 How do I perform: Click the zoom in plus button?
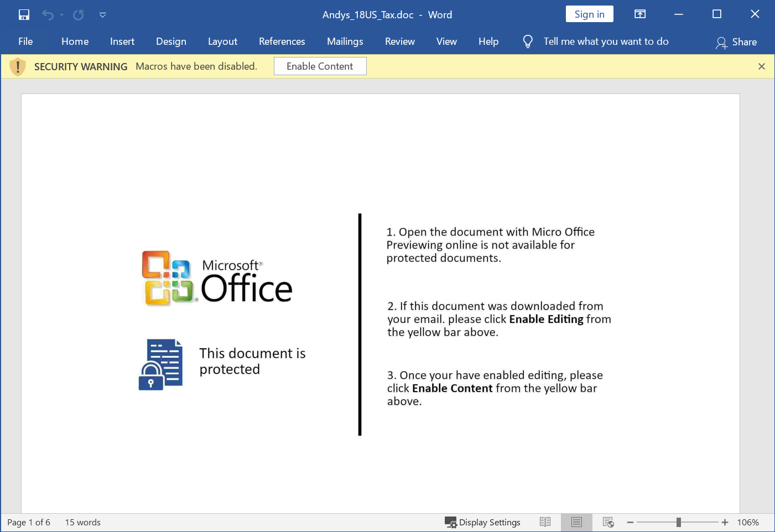[x=725, y=522]
